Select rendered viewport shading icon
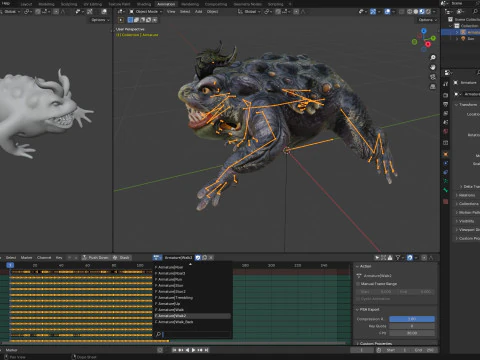The image size is (480, 360). tap(428, 11)
